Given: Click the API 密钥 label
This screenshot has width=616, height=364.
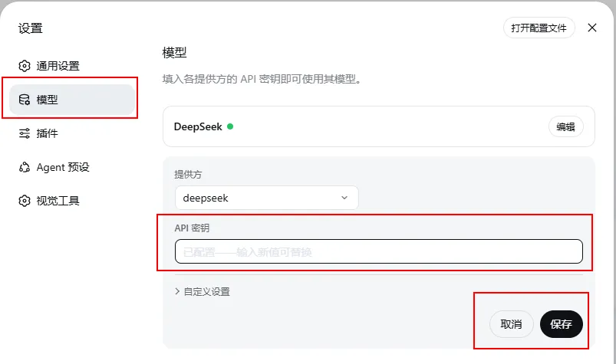Looking at the screenshot, I should (192, 228).
